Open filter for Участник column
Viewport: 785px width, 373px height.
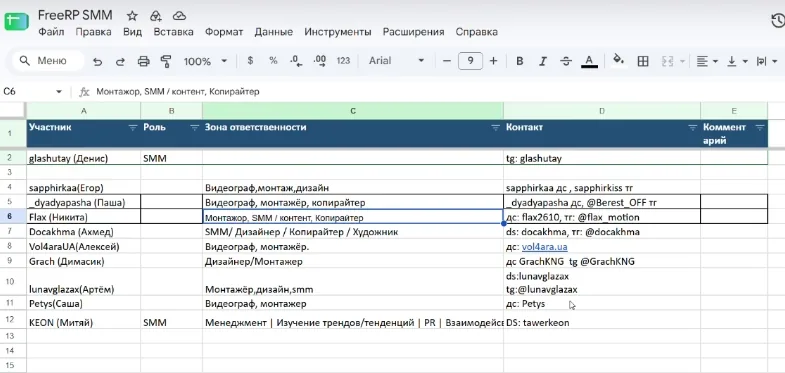click(x=133, y=128)
